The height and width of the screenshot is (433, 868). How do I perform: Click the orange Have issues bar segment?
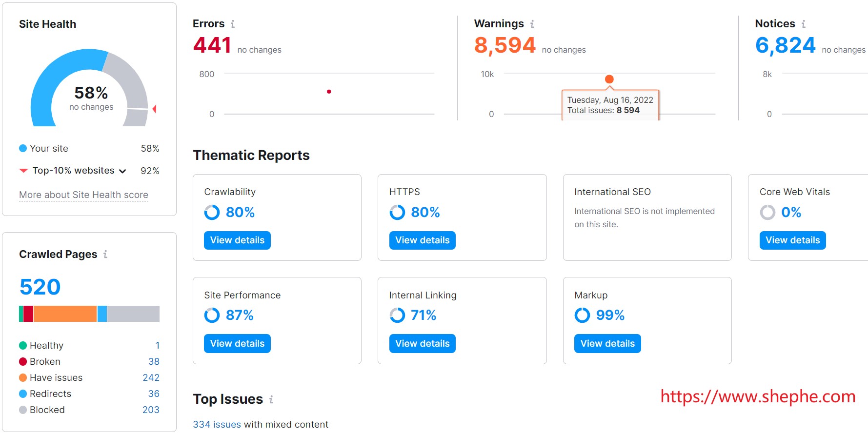coord(65,314)
